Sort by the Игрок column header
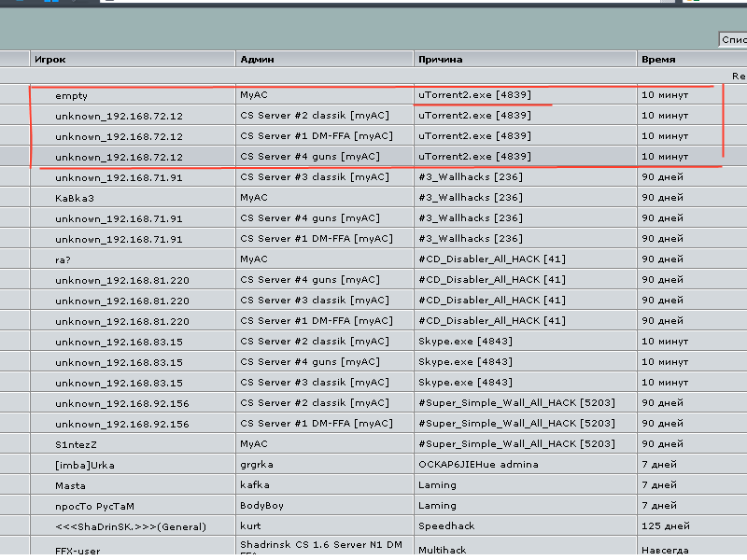The width and height of the screenshot is (747, 560). coord(50,59)
